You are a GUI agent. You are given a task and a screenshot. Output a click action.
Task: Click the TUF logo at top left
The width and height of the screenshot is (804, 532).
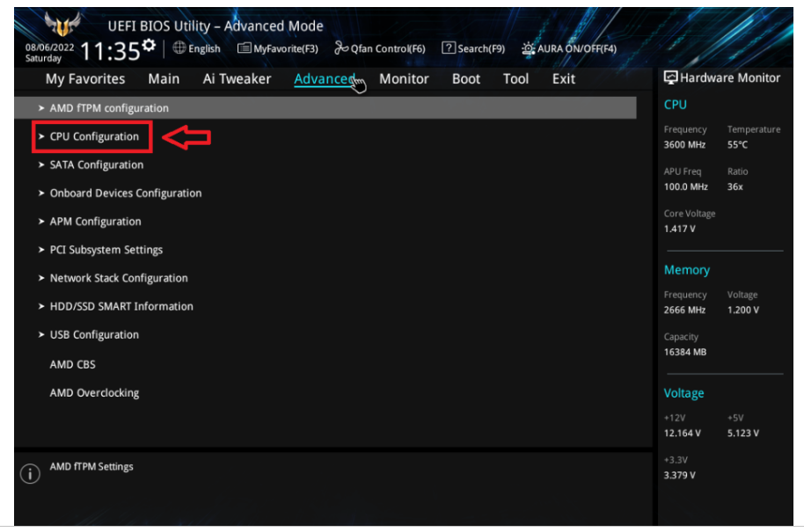click(62, 24)
